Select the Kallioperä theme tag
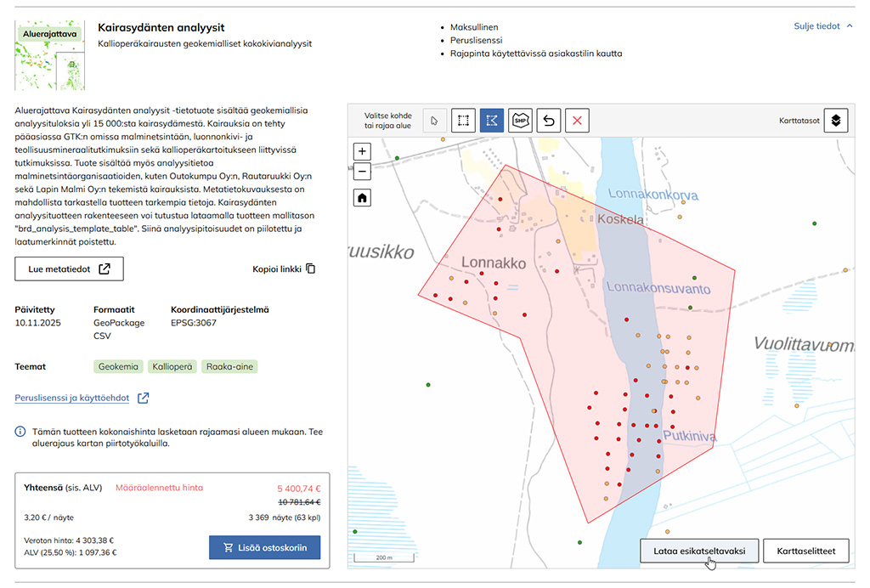The width and height of the screenshot is (870, 588). (172, 367)
